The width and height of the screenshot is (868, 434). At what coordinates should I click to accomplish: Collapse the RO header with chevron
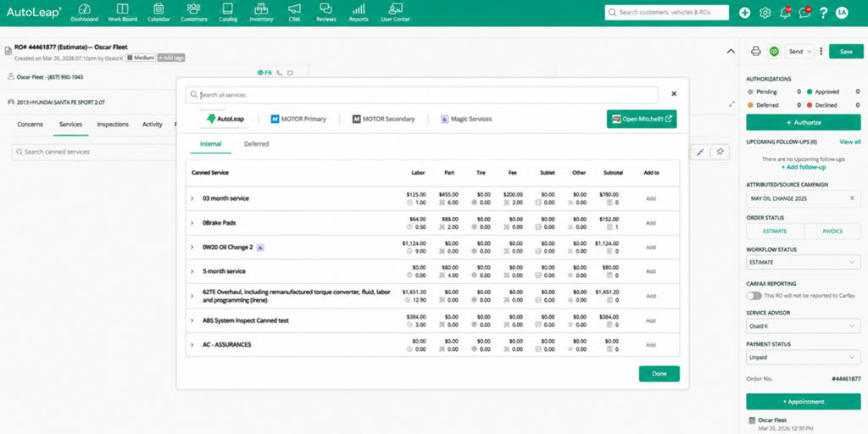click(x=731, y=52)
